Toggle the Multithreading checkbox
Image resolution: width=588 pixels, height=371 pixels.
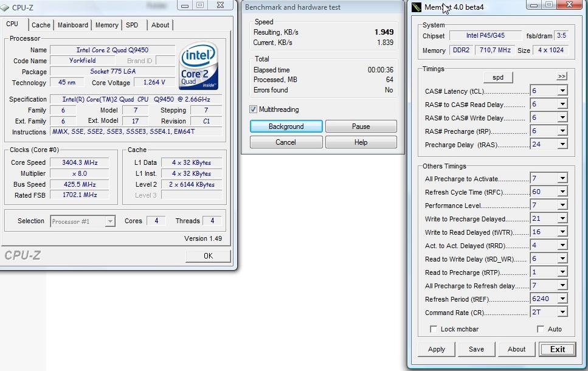coord(253,109)
